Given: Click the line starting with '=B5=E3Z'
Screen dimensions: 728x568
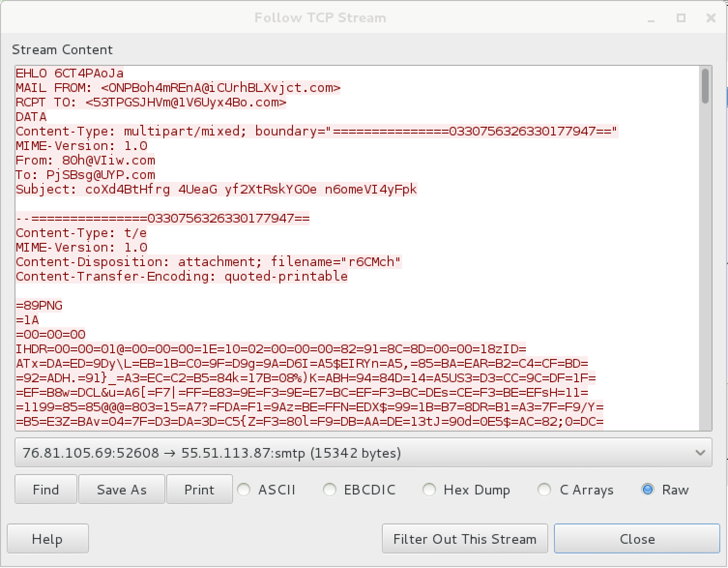Looking at the screenshot, I should click(309, 421).
